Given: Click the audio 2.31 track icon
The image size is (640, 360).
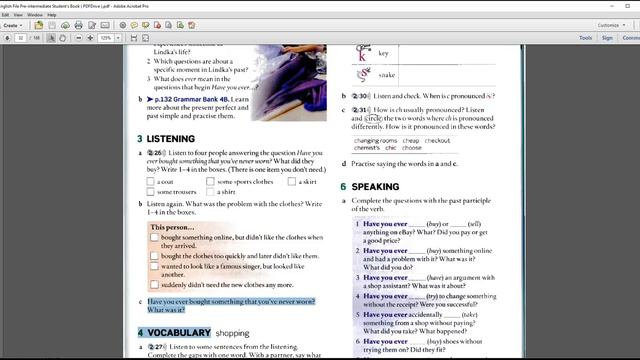Looking at the screenshot, I should click(361, 110).
